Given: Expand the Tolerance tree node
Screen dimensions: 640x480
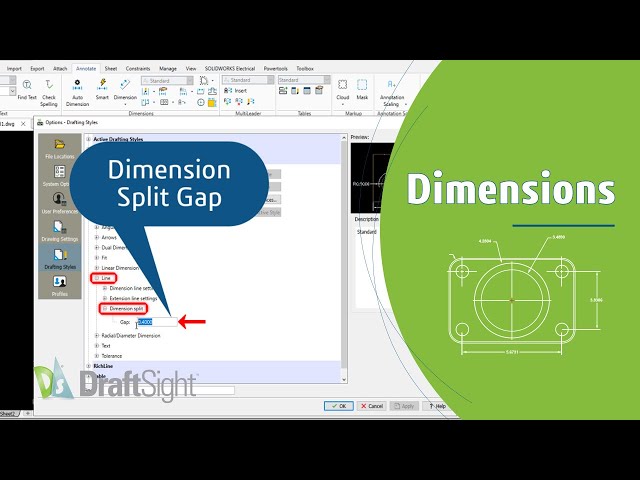Looking at the screenshot, I should click(97, 356).
